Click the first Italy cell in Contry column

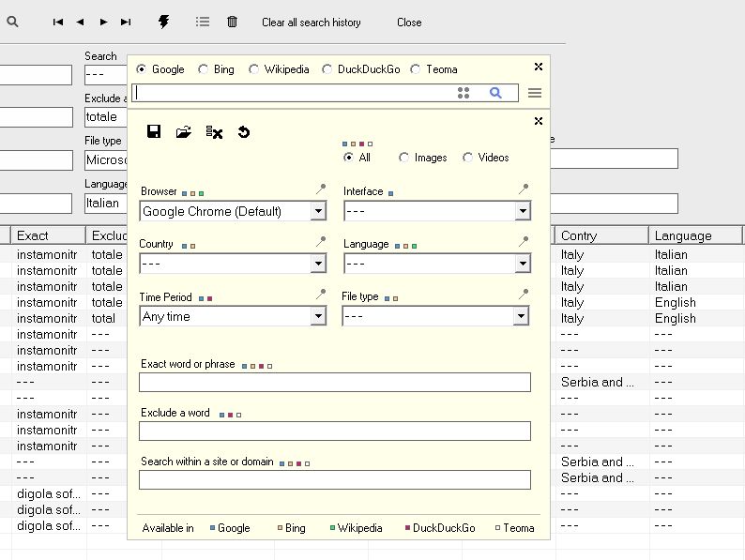click(572, 254)
